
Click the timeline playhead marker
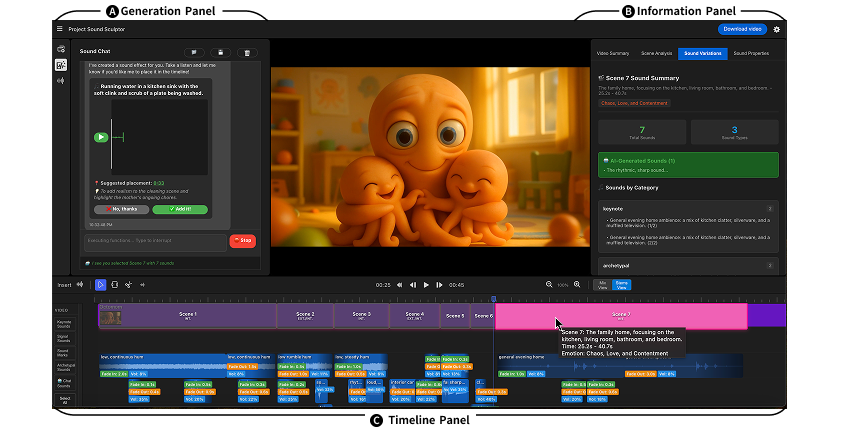click(x=493, y=299)
